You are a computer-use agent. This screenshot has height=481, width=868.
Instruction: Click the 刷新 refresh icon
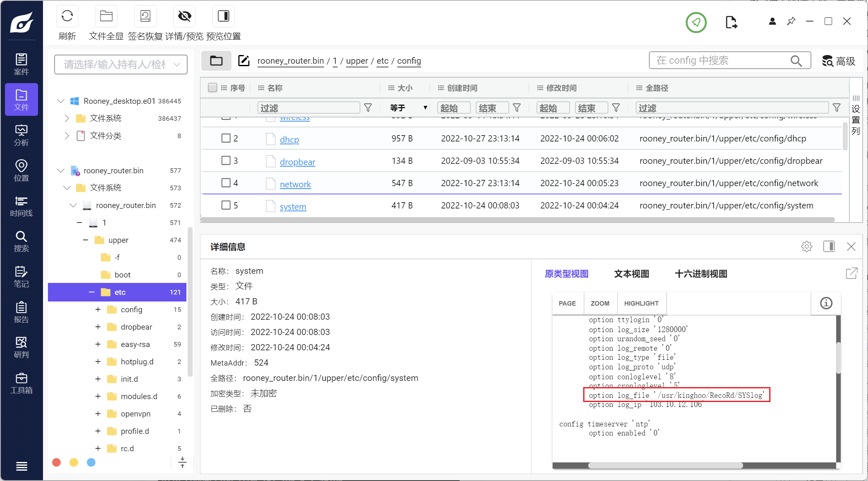pos(67,16)
